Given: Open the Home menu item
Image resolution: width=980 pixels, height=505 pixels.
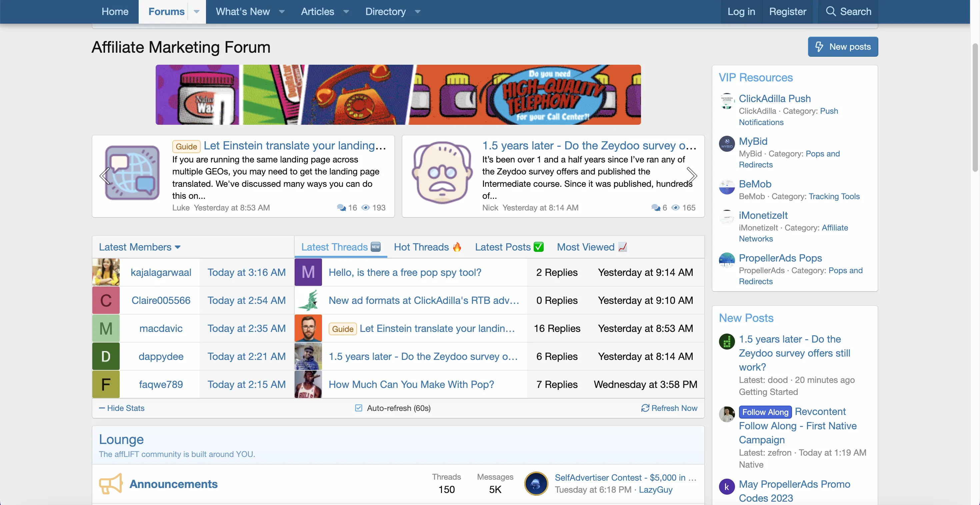Looking at the screenshot, I should (x=115, y=11).
